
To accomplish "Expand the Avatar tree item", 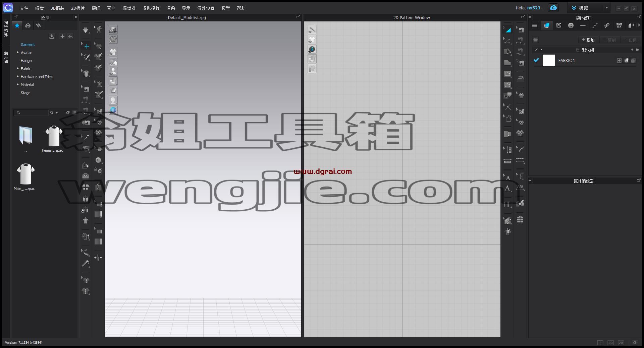I will point(18,53).
